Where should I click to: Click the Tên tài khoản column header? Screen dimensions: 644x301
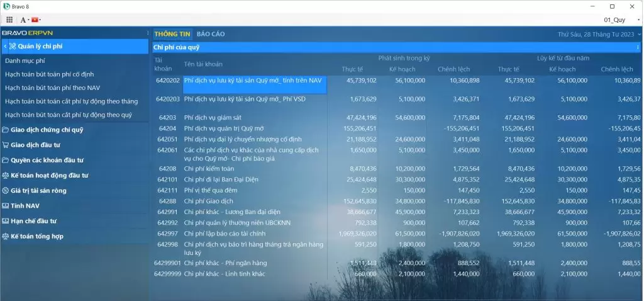coord(203,64)
